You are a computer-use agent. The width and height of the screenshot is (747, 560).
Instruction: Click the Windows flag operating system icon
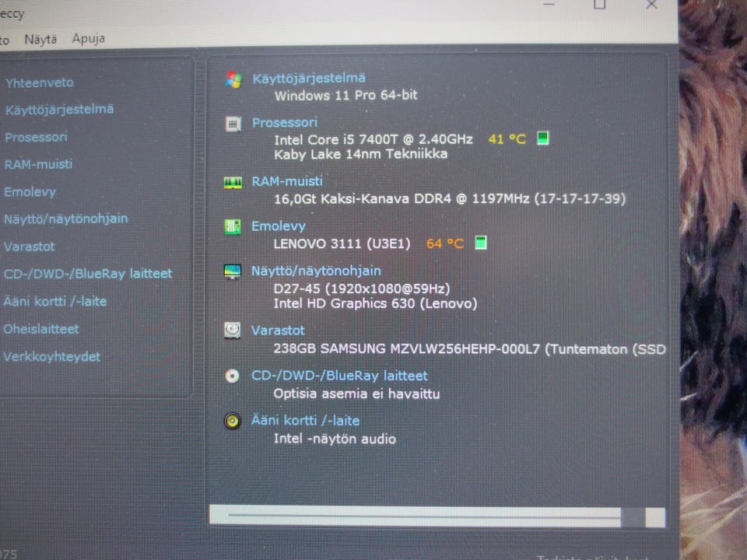[x=234, y=79]
